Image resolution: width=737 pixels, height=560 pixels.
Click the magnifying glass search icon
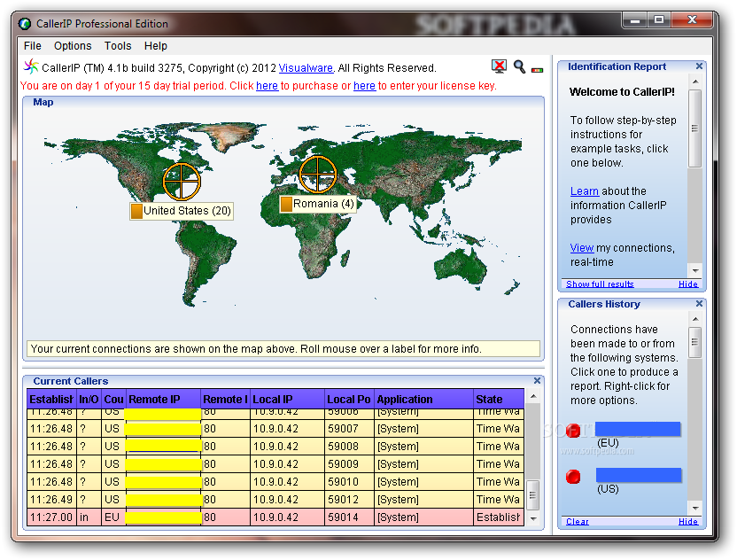click(x=519, y=66)
